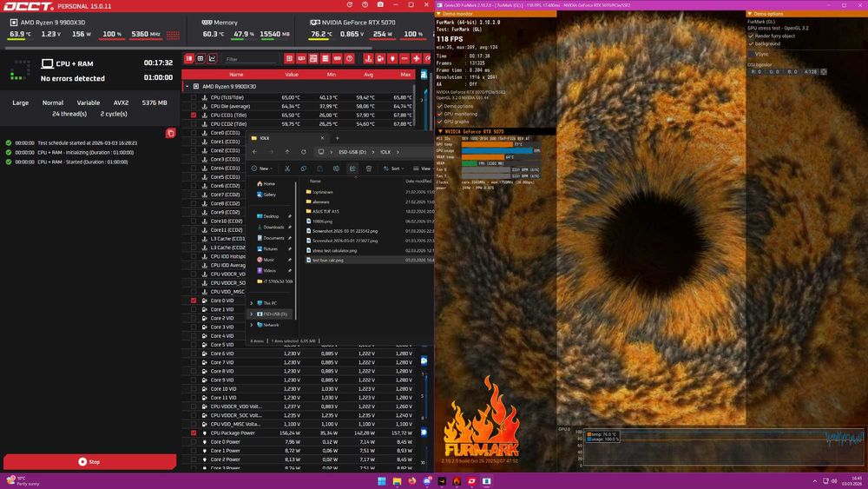
Task: Toggle background checkbox in FurMark options
Action: 751,43
